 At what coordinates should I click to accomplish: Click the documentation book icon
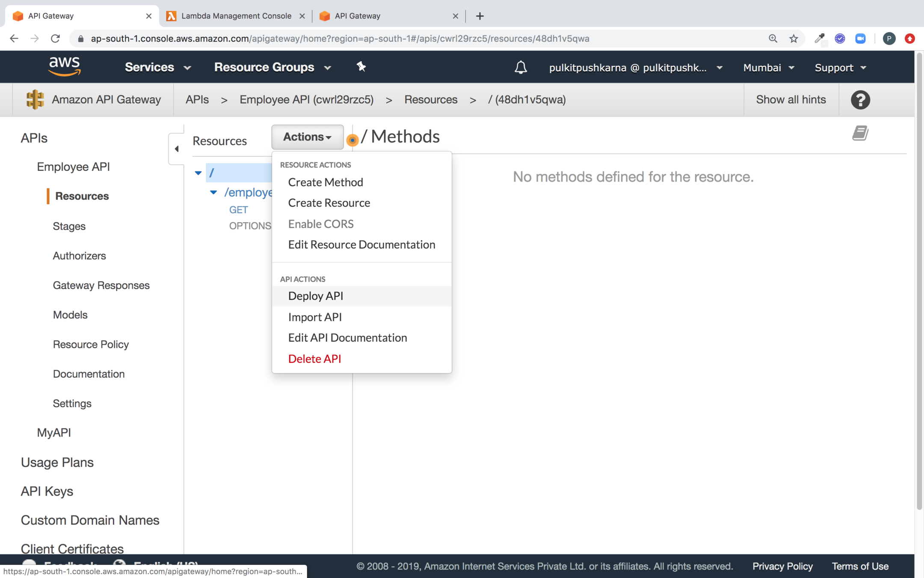pos(860,133)
